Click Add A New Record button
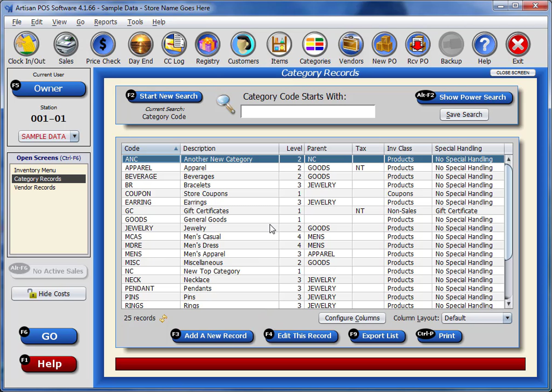 coord(213,336)
